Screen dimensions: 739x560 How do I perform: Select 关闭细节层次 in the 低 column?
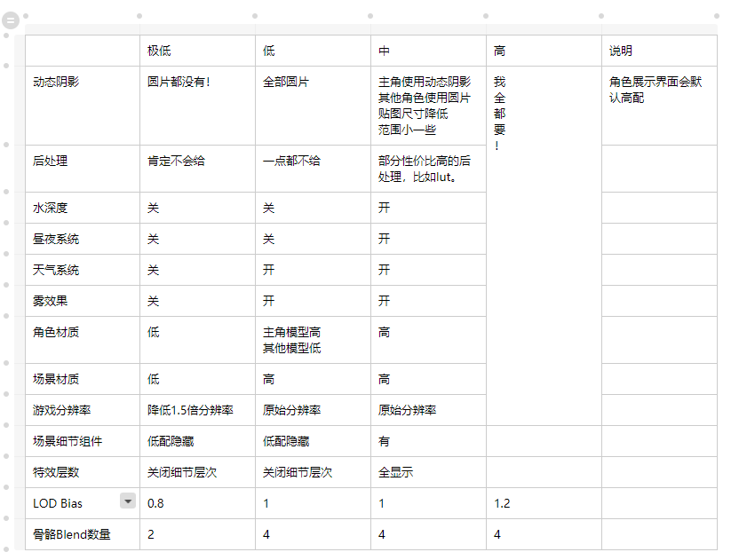pyautogui.click(x=313, y=472)
